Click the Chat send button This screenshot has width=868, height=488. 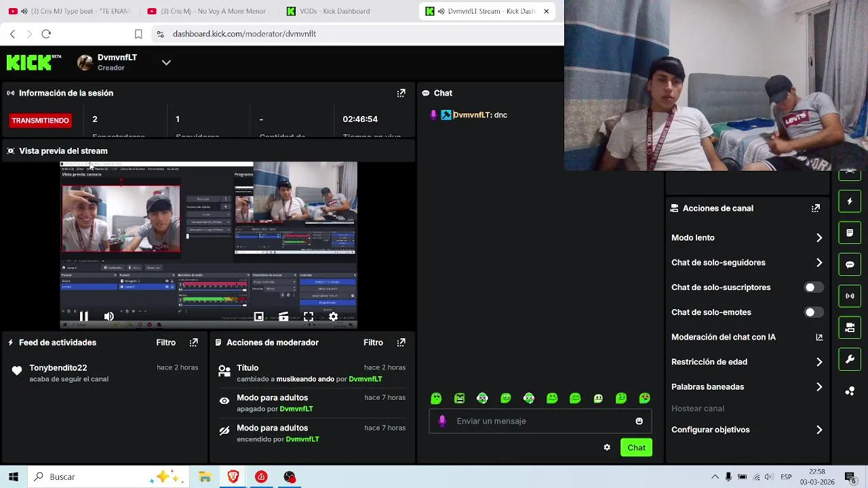tap(636, 447)
